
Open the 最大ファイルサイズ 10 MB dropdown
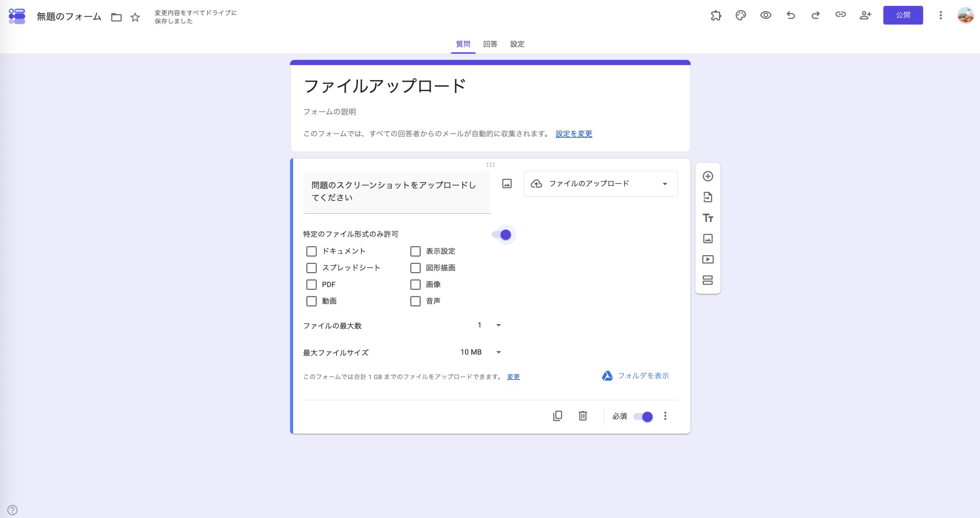coord(481,352)
